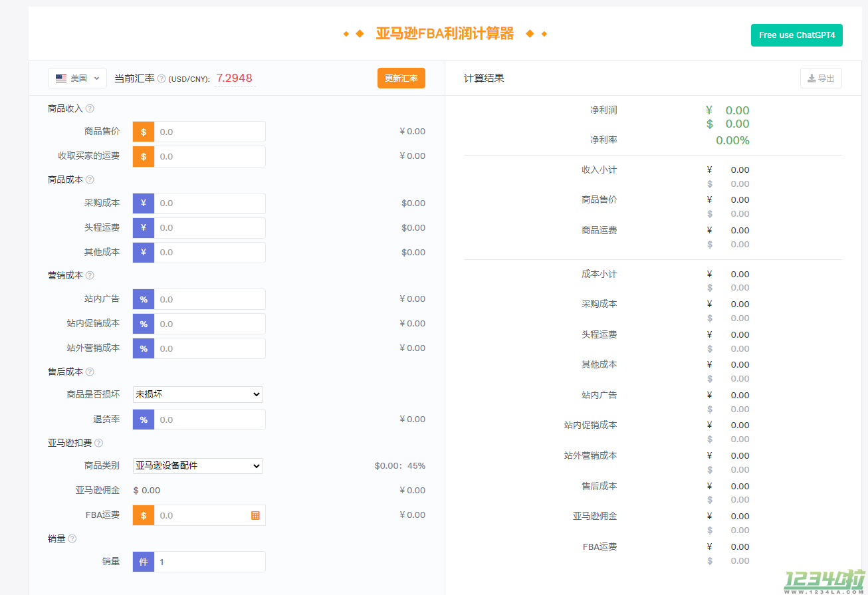Click Free use ChatGPT4 button
The width and height of the screenshot is (868, 595).
797,35
